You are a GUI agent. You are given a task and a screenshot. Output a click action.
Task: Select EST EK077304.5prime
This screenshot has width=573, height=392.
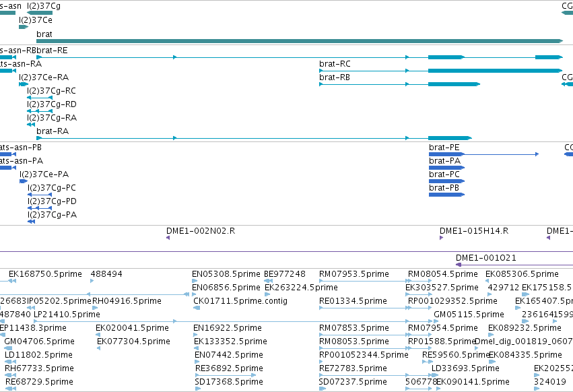tap(134, 341)
